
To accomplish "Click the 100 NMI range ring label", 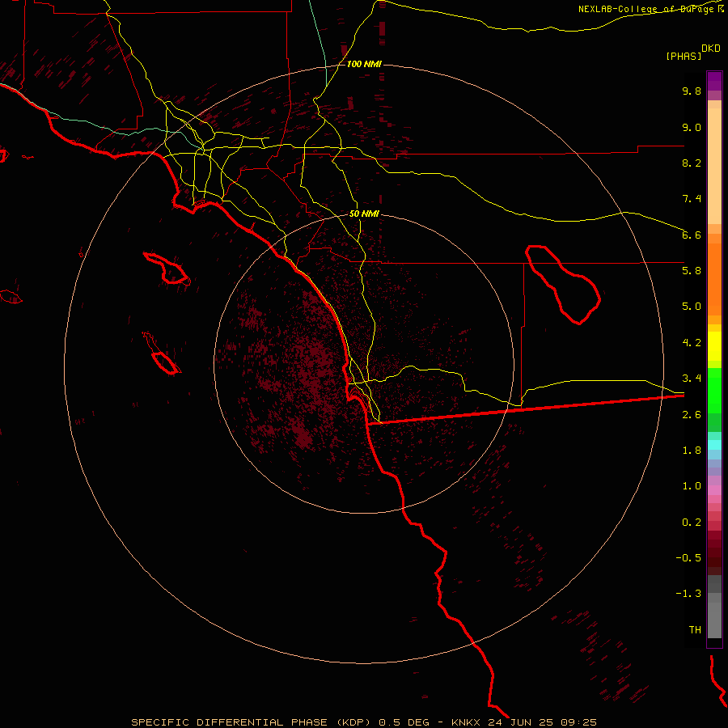I will click(364, 64).
